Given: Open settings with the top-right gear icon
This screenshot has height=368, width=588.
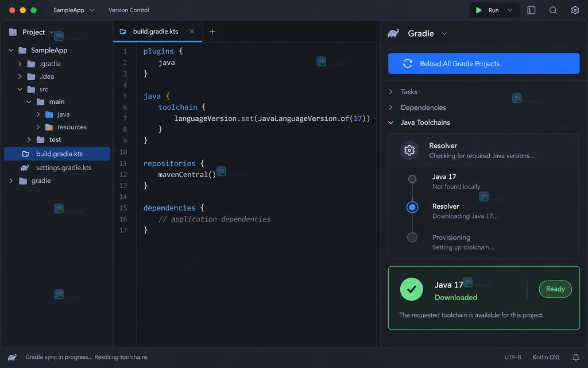Looking at the screenshot, I should pyautogui.click(x=575, y=10).
